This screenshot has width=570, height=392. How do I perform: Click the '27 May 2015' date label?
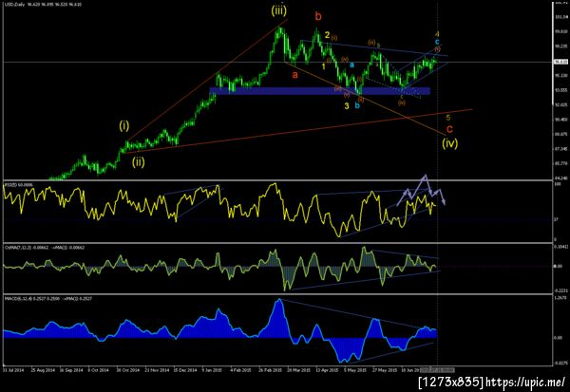coord(385,370)
